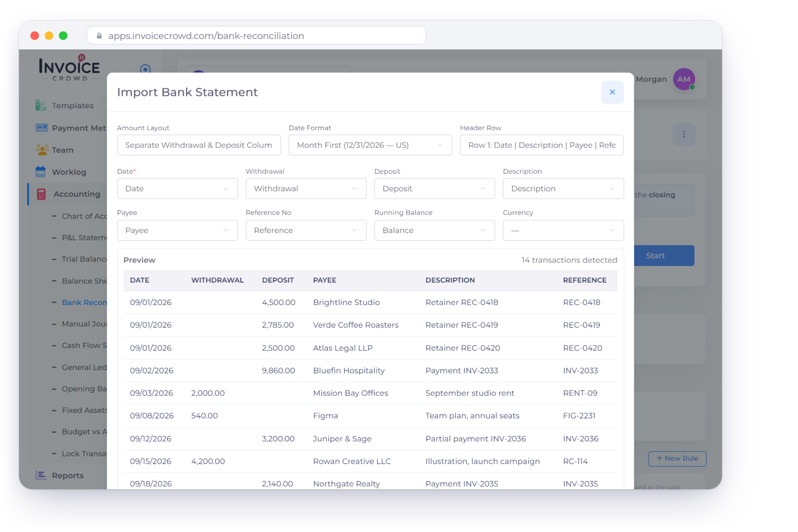This screenshot has width=798, height=532.
Task: Expand the Deposit column mapping dropdown
Action: click(x=435, y=189)
